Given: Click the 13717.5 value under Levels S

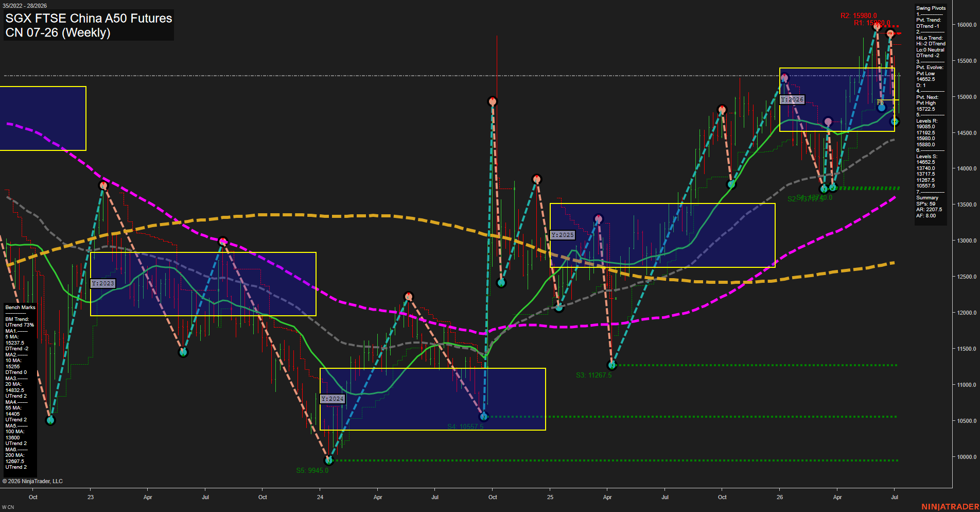Looking at the screenshot, I should [925, 174].
